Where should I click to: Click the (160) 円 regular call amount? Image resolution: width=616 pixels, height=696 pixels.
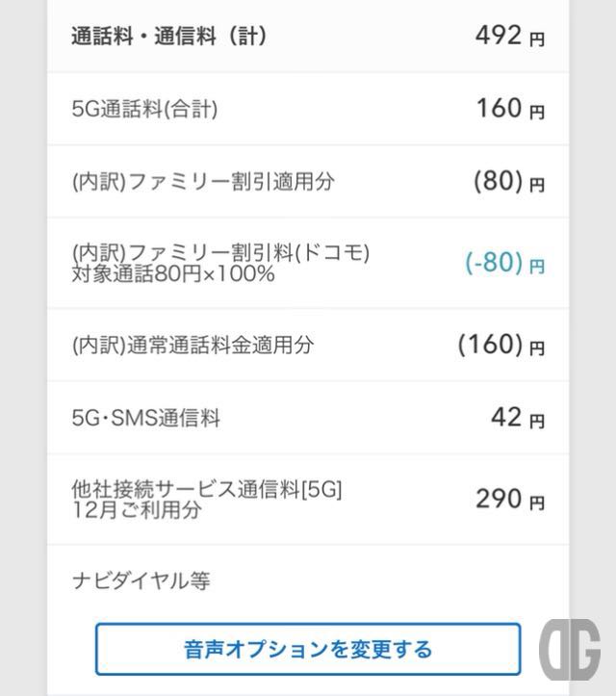(501, 345)
